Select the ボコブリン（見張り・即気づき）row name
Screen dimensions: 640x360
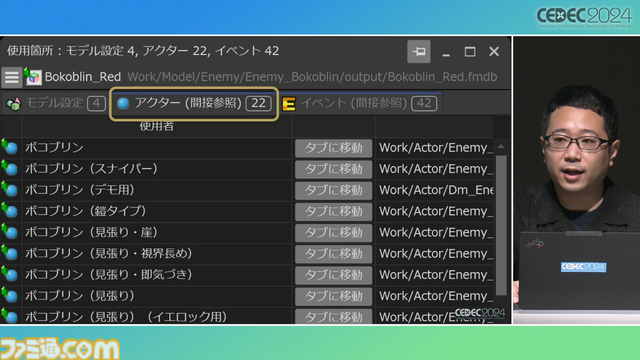pyautogui.click(x=109, y=275)
